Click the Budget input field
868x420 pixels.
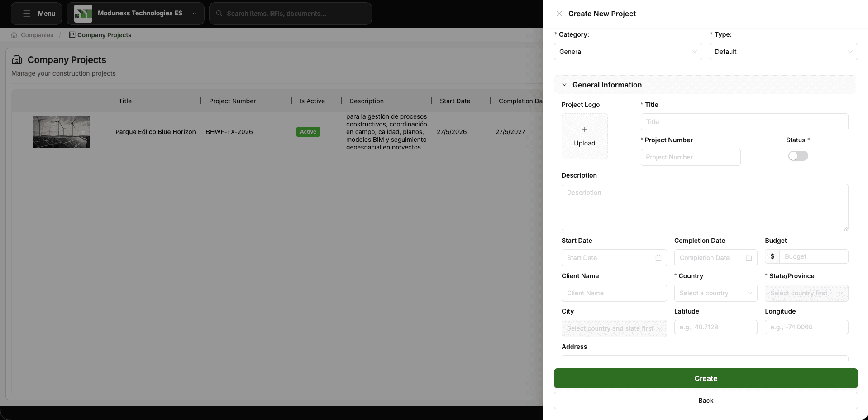pos(814,256)
